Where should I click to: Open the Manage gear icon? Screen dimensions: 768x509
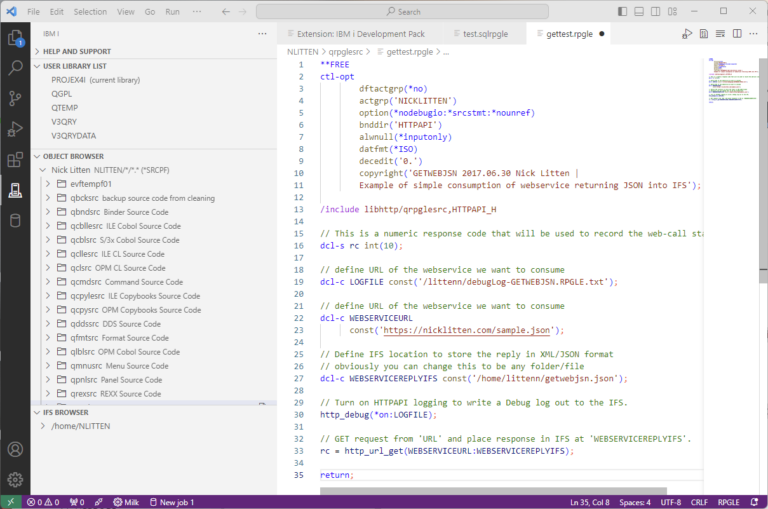click(15, 480)
